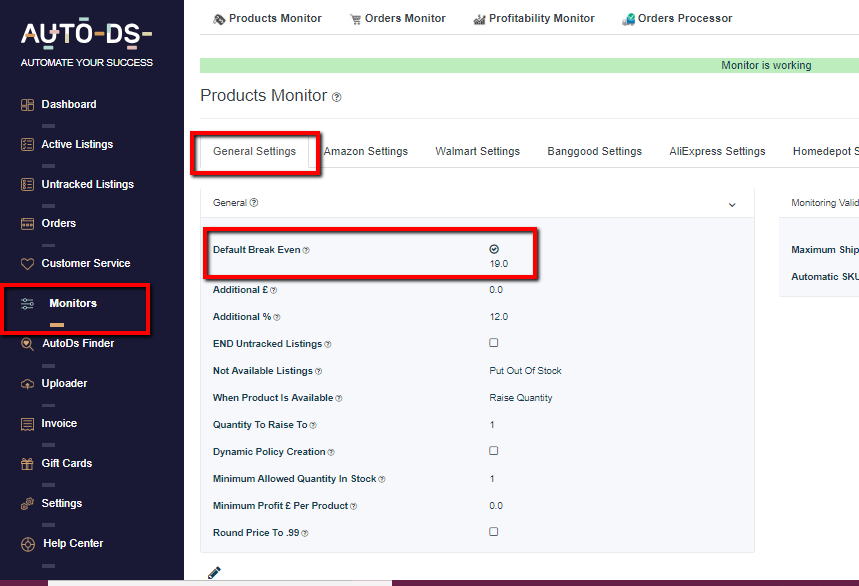
Task: Click help icon beside General panel title
Action: 254,203
